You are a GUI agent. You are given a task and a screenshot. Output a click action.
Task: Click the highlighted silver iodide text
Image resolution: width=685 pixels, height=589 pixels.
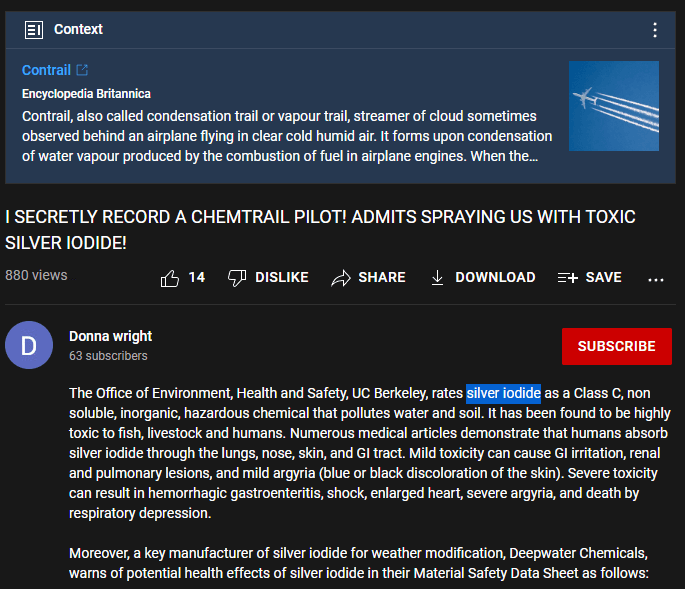(x=503, y=393)
